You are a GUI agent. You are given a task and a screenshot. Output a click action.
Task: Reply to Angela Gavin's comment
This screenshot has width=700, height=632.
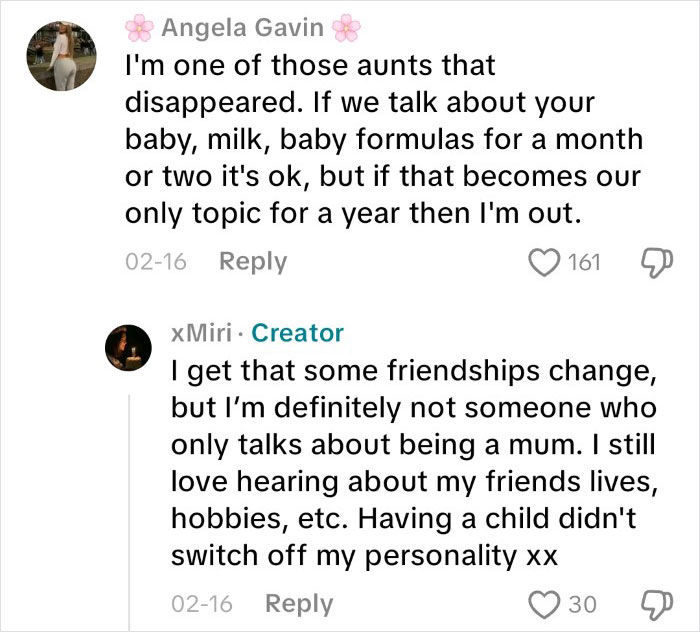tap(252, 262)
